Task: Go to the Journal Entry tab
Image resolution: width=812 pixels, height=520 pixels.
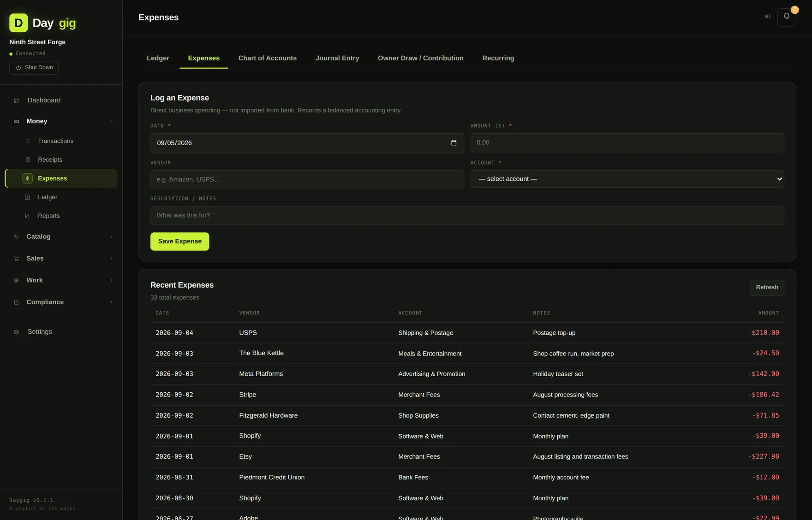Action: (337, 58)
